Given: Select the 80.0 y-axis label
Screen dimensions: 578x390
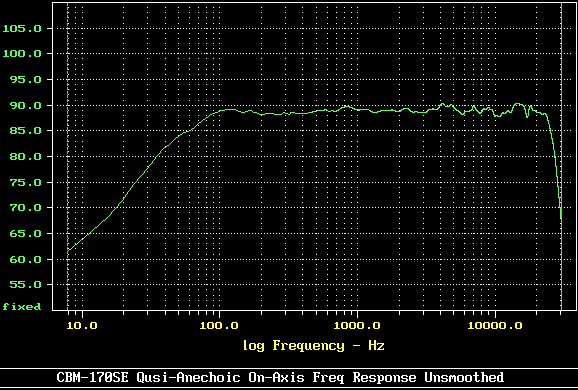Looking at the screenshot, I should tap(25, 157).
